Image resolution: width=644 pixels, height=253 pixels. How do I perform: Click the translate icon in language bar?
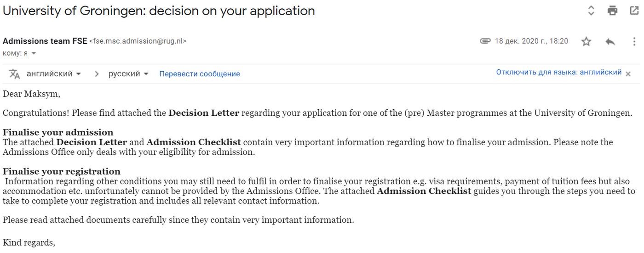click(x=14, y=74)
